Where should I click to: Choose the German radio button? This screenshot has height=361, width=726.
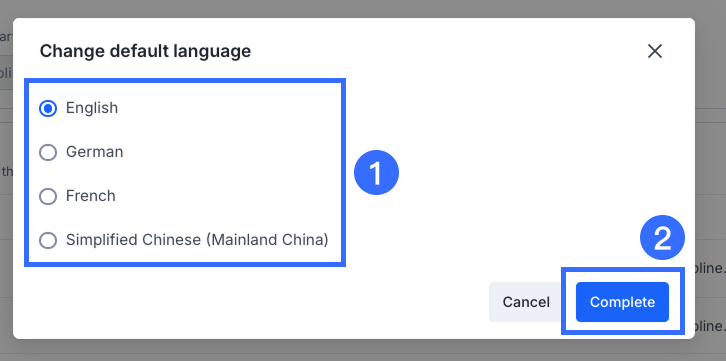point(48,152)
